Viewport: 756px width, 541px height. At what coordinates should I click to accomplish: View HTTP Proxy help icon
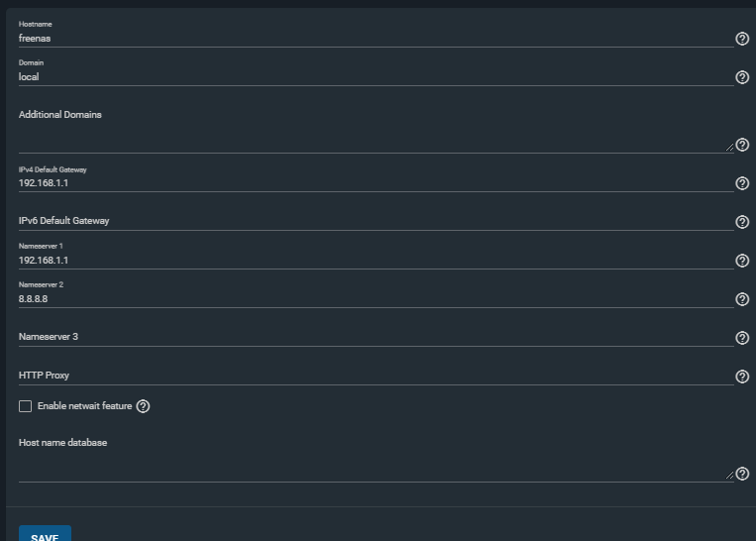[x=742, y=377]
